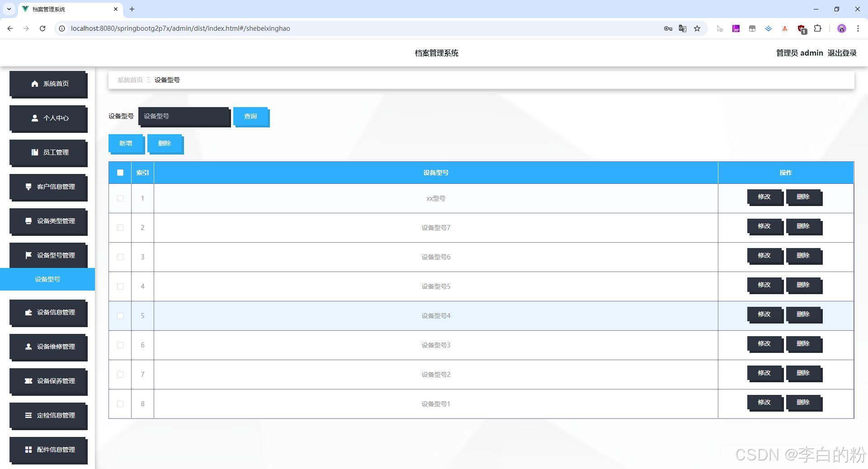868x469 pixels.
Task: Check the box for row 设备型号3
Action: pos(120,345)
